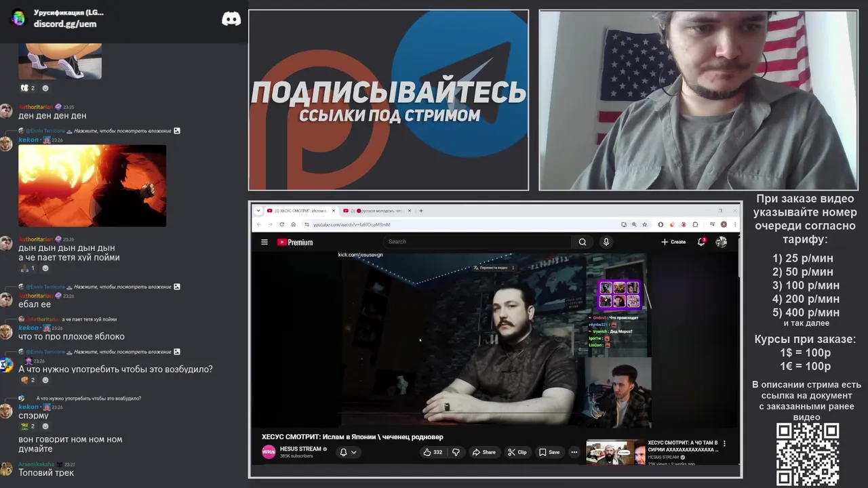Click the streamer webcam feed

(698, 100)
